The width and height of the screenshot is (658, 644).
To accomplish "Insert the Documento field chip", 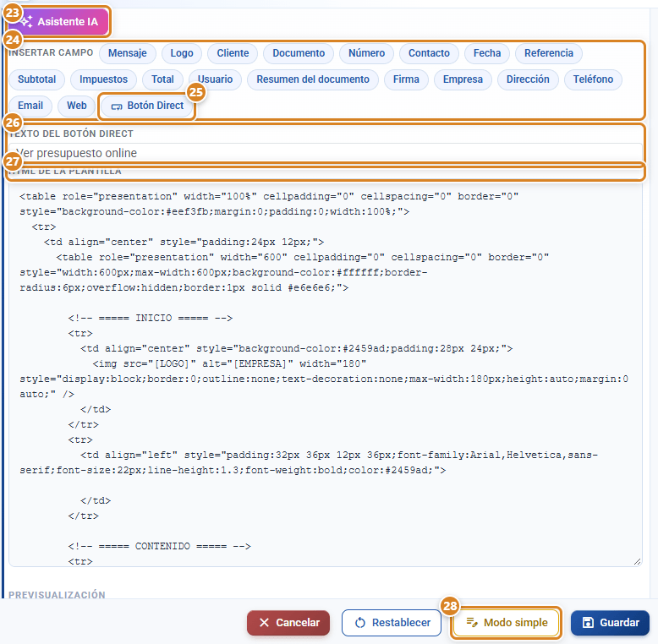I will (x=299, y=53).
